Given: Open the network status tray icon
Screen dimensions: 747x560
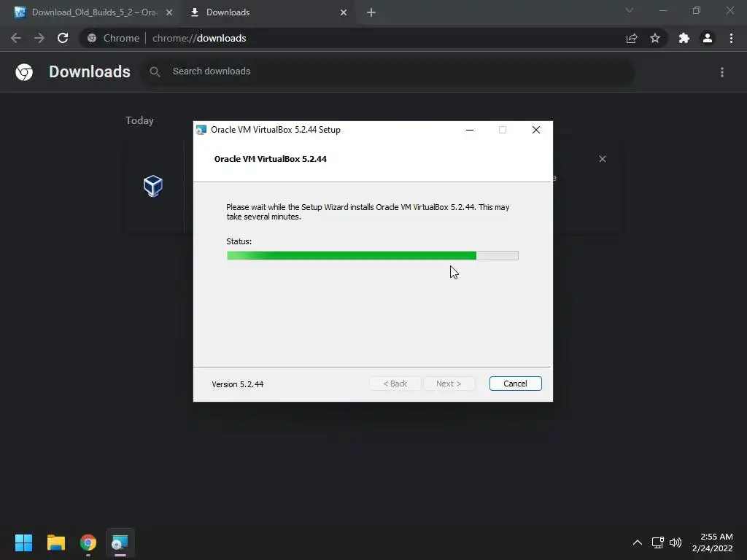Looking at the screenshot, I should click(x=658, y=542).
